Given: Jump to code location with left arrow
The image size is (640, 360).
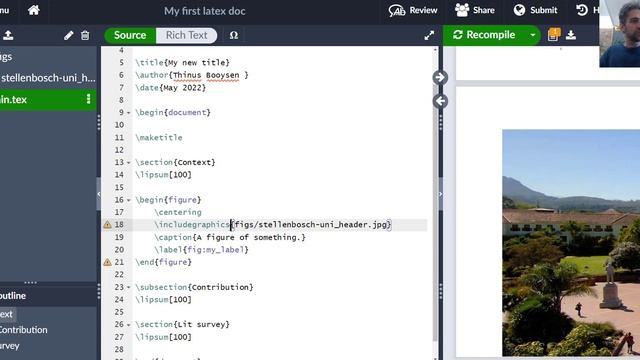Looking at the screenshot, I should click(x=440, y=101).
